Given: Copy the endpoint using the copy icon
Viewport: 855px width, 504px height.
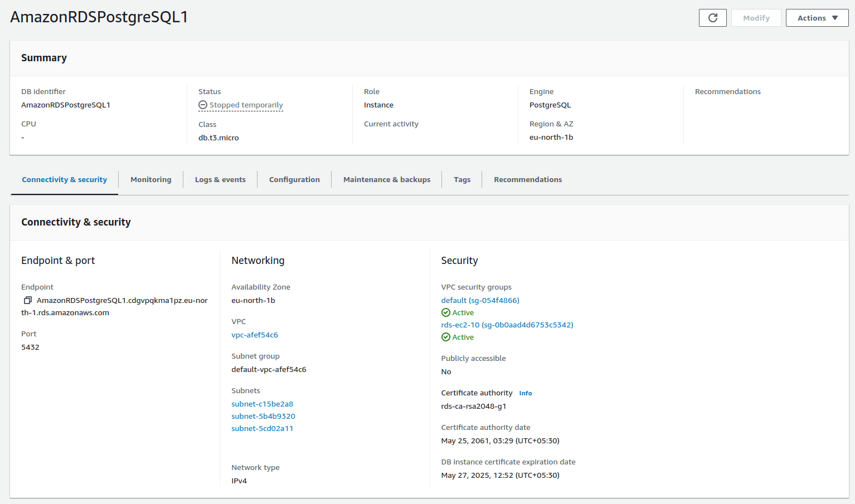Looking at the screenshot, I should (x=27, y=300).
